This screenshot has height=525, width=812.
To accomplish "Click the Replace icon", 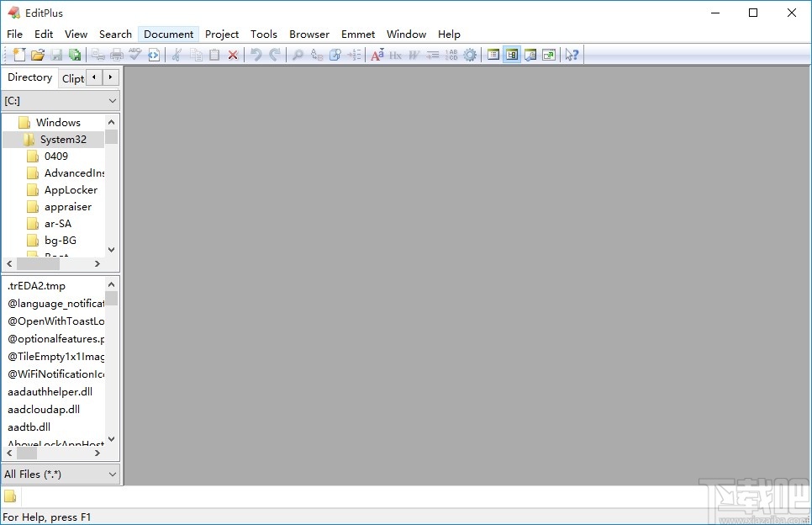I will (316, 55).
